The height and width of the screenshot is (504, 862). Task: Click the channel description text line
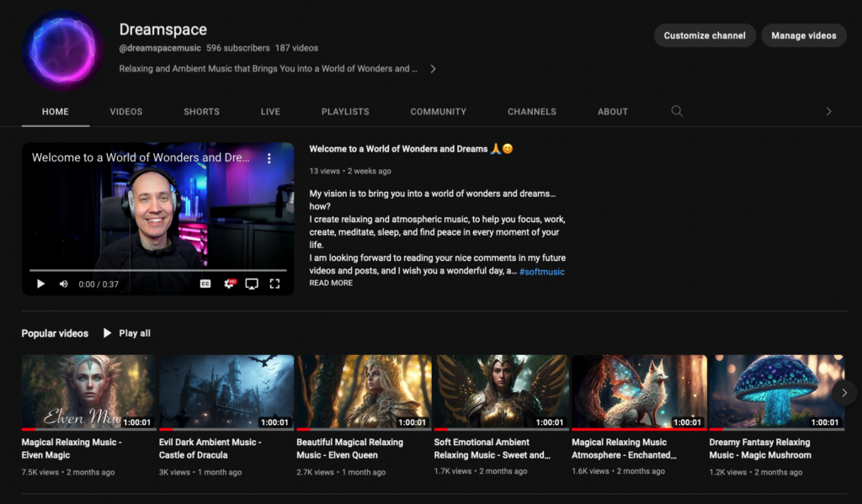click(x=269, y=69)
